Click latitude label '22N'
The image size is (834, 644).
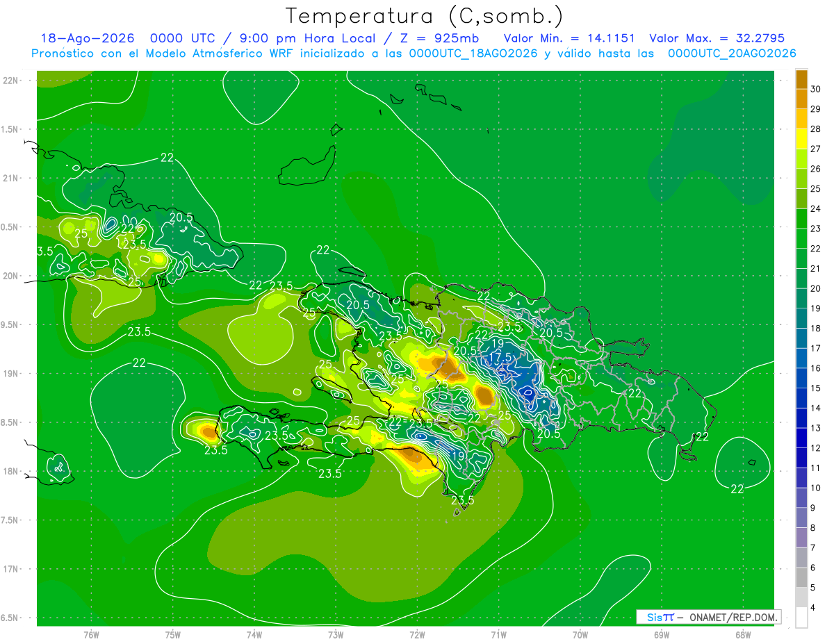click(x=11, y=80)
